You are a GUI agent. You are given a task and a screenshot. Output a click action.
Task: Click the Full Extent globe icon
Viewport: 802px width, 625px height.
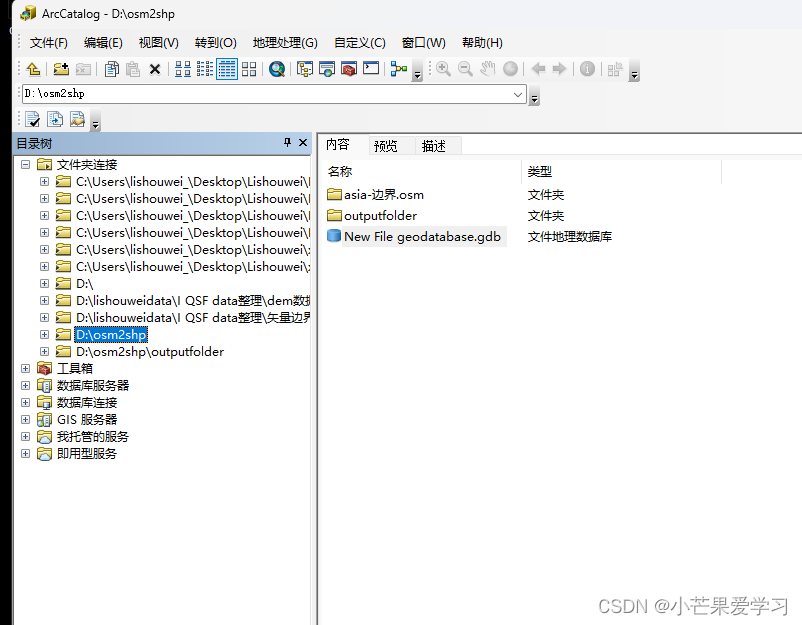pos(510,69)
